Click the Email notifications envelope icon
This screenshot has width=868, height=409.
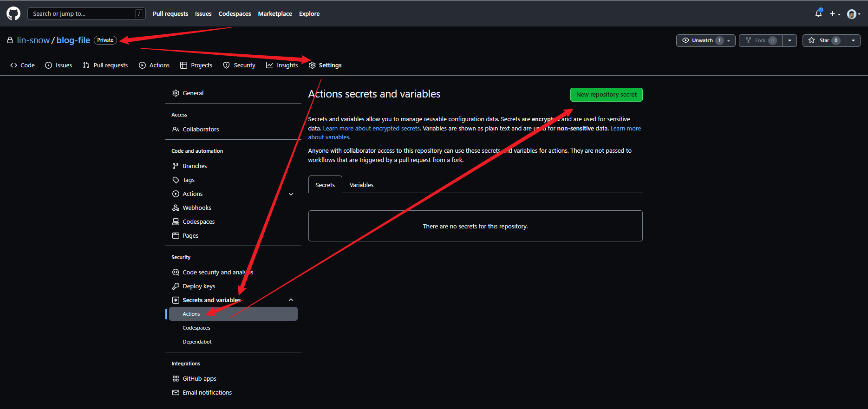(x=176, y=392)
